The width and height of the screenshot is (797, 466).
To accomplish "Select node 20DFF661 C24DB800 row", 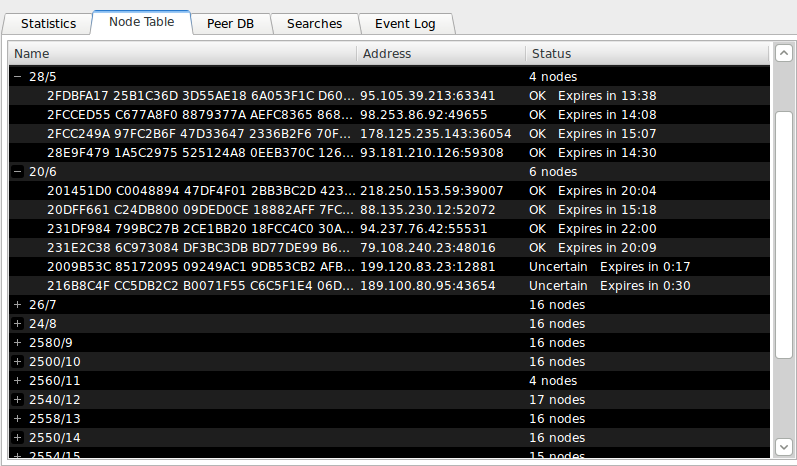I will tap(389, 210).
